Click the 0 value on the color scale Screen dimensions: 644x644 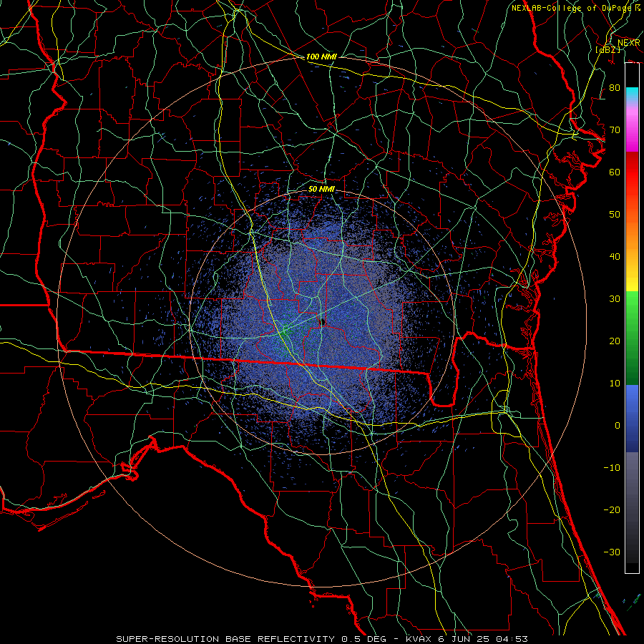[618, 426]
